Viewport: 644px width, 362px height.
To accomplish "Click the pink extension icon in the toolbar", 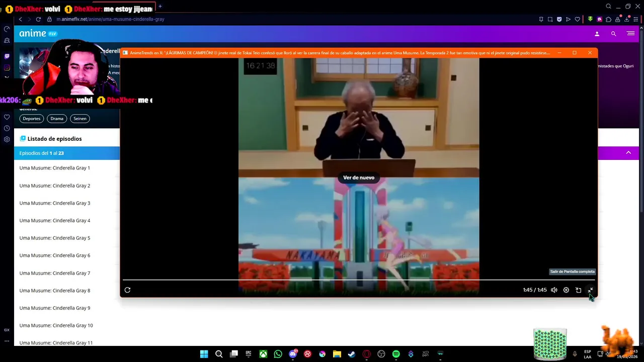I will [x=599, y=19].
